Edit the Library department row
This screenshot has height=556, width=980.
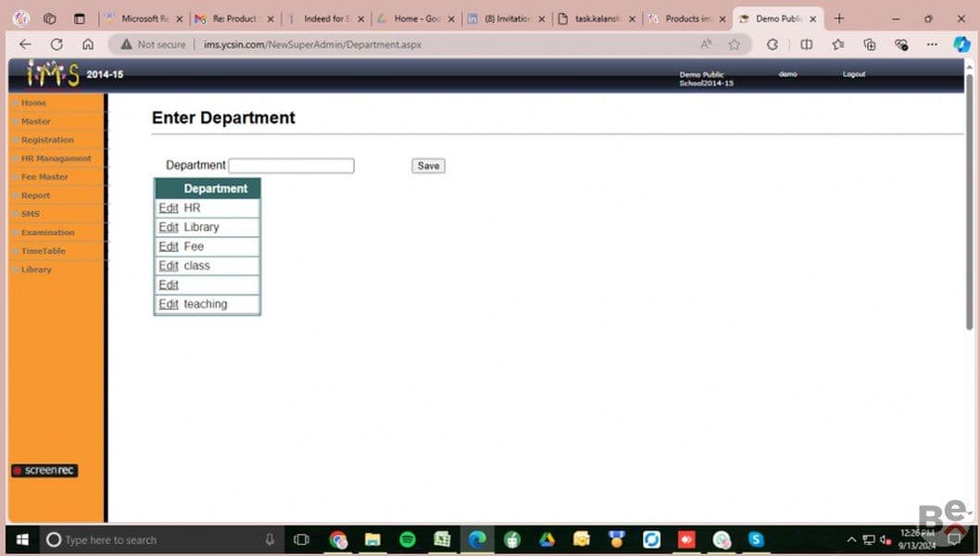[169, 227]
